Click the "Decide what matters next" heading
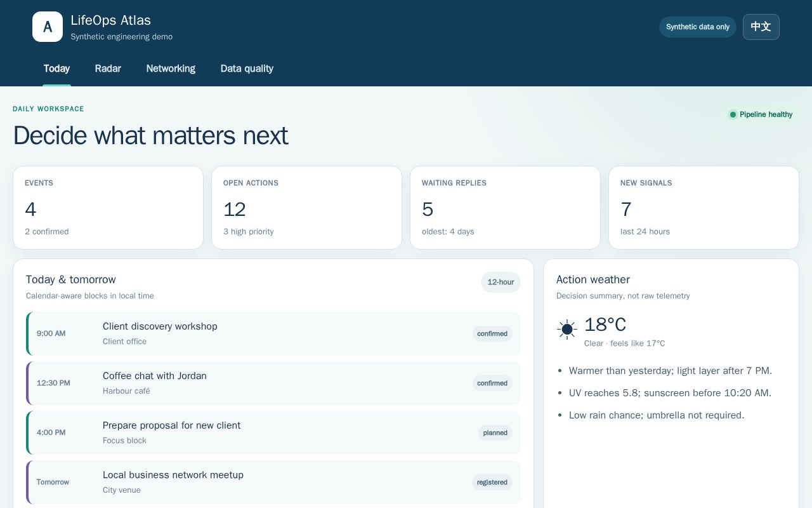Viewport: 812px width, 508px height. tap(150, 135)
